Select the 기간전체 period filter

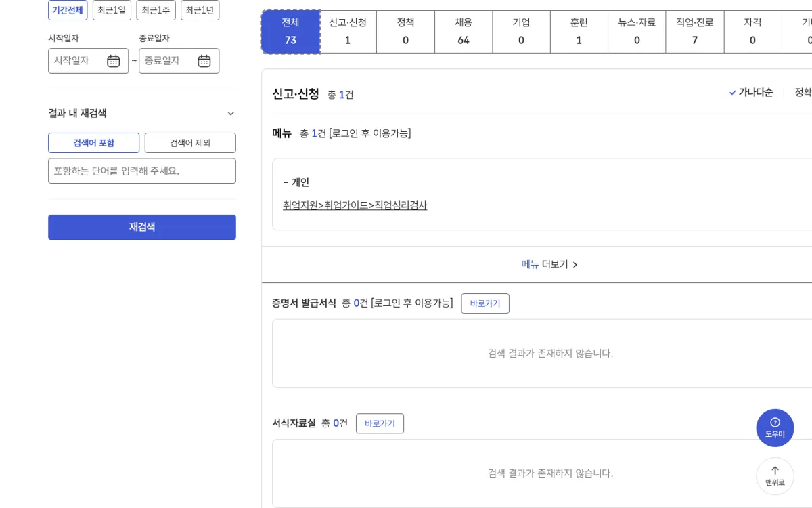point(68,10)
